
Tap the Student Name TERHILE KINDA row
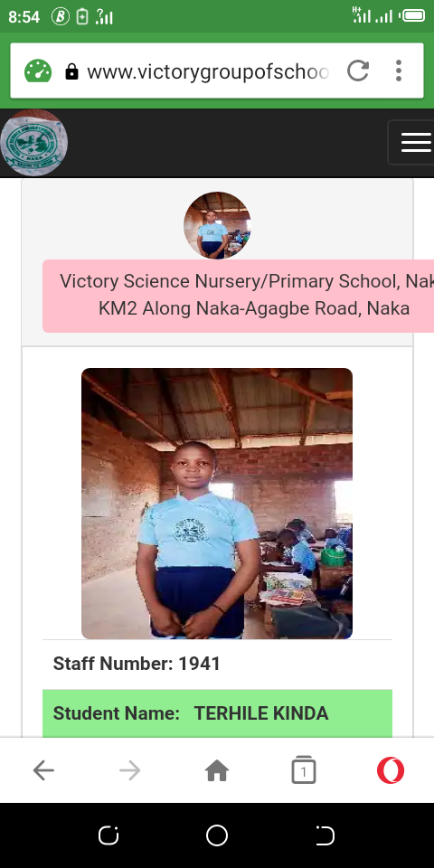click(x=217, y=713)
